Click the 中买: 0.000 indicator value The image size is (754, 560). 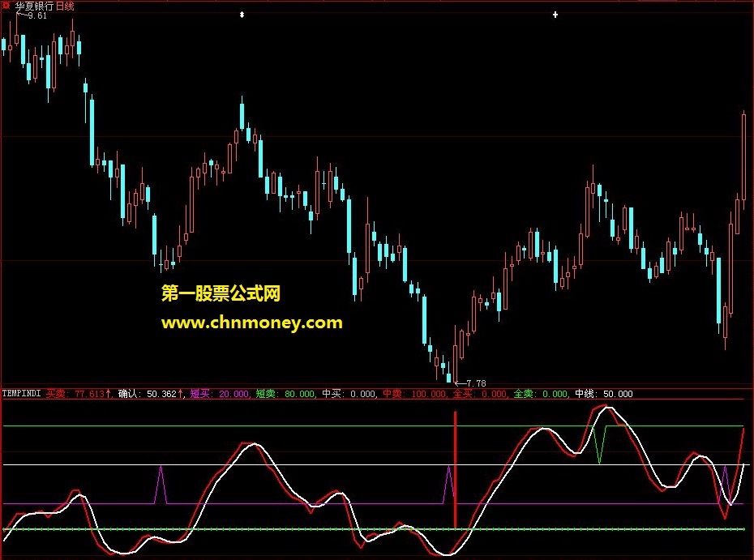(x=349, y=394)
